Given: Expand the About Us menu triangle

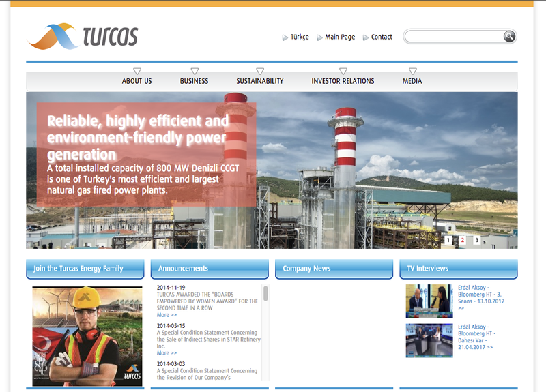Looking at the screenshot, I should point(137,71).
